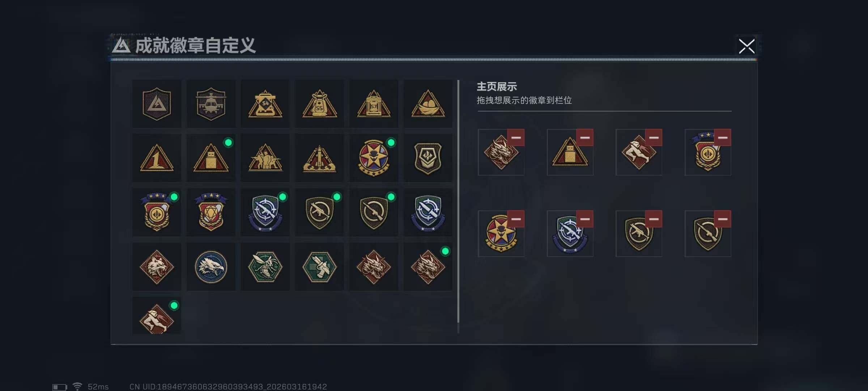The image size is (868, 391).
Task: Select the medic syringe hexagon badge
Action: point(319,267)
